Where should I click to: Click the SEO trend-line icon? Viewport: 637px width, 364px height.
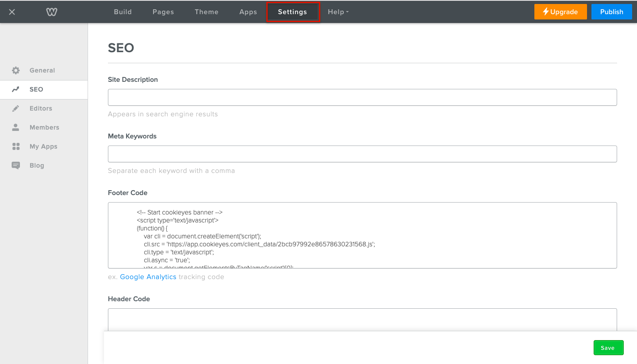click(x=16, y=89)
